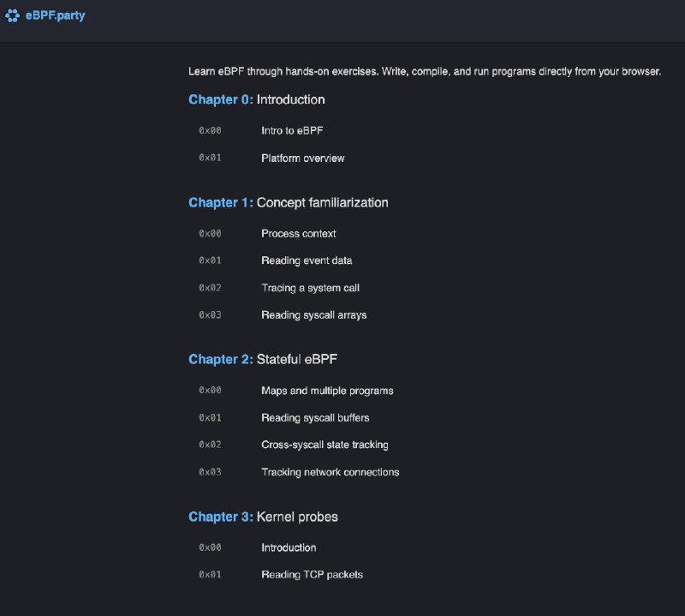Open Tracking network connections exercise
The height and width of the screenshot is (616, 685).
click(330, 472)
